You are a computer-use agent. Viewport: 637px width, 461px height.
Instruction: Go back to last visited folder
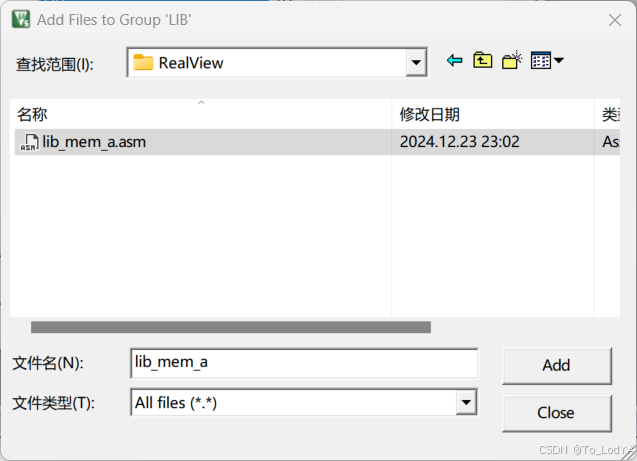pyautogui.click(x=455, y=61)
